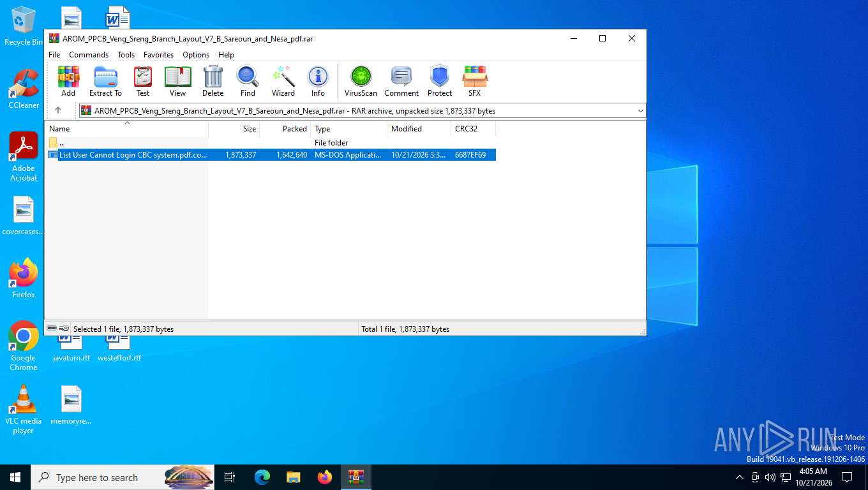868x490 pixels.
Task: Open File Explorer from the taskbar
Action: 293,477
